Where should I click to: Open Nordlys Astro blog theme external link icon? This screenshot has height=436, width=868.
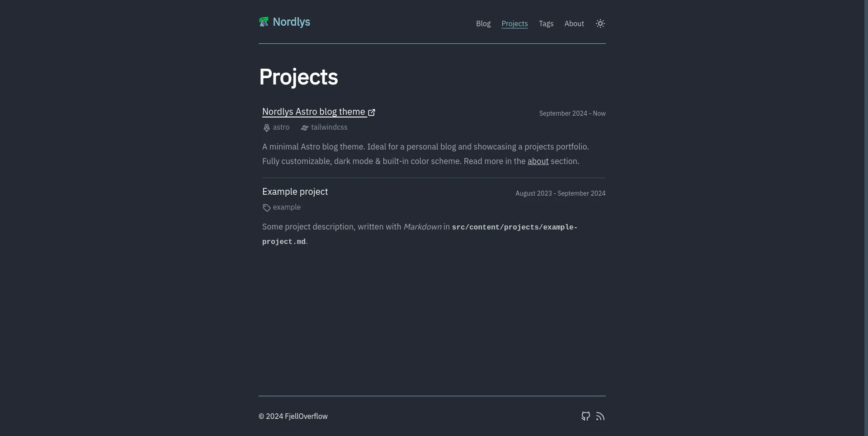click(372, 112)
